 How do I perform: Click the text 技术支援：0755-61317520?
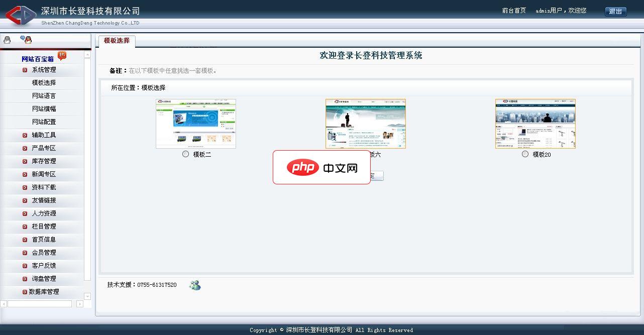(x=142, y=285)
